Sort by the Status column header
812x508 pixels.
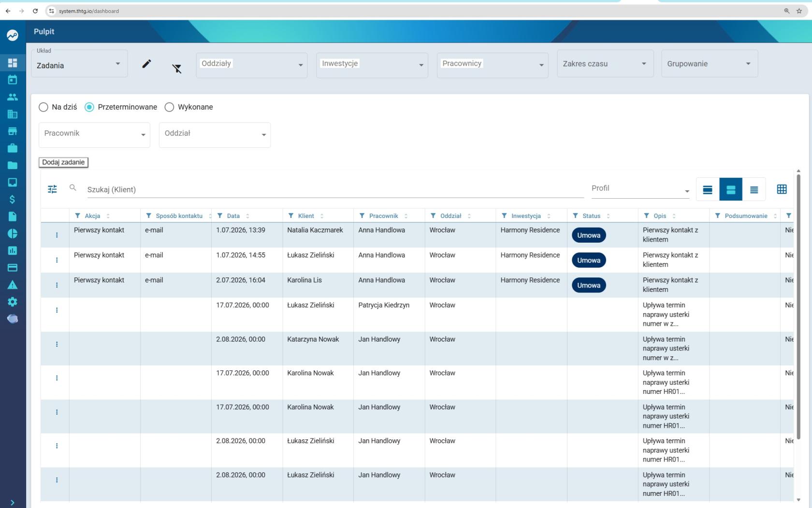point(608,216)
